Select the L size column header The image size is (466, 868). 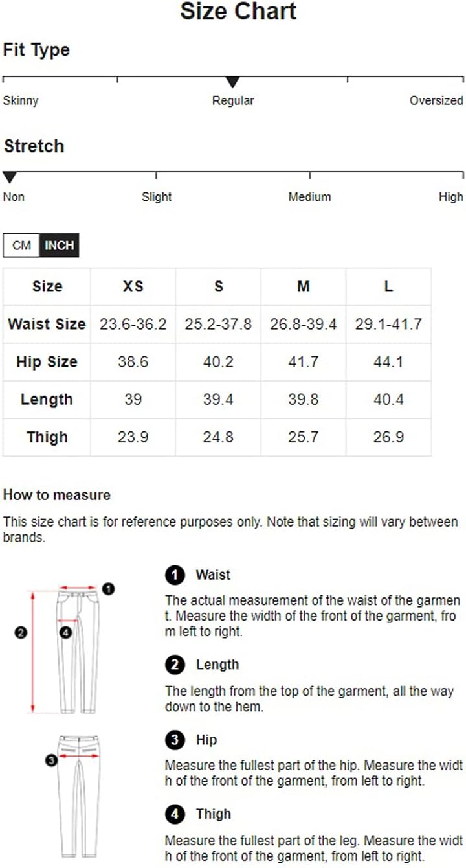[x=388, y=286]
